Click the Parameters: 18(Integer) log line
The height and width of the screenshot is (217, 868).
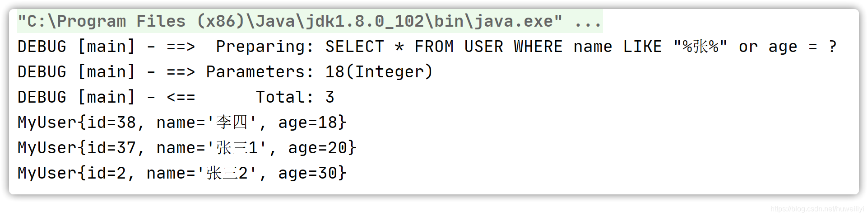click(225, 72)
